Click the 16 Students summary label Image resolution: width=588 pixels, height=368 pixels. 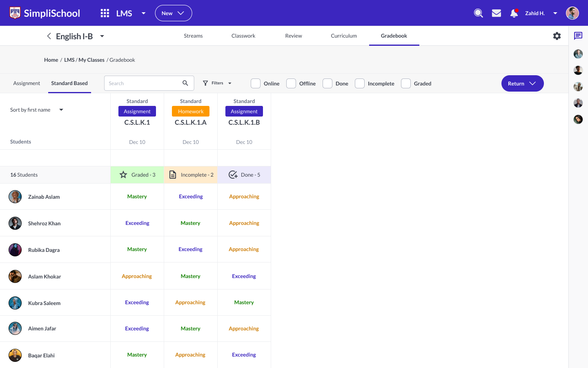[x=24, y=175]
